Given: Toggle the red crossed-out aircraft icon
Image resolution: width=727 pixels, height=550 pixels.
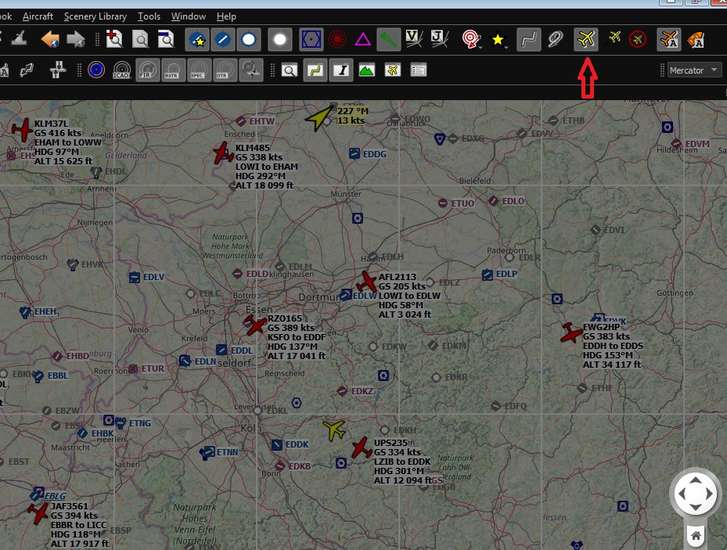Looking at the screenshot, I should [638, 39].
